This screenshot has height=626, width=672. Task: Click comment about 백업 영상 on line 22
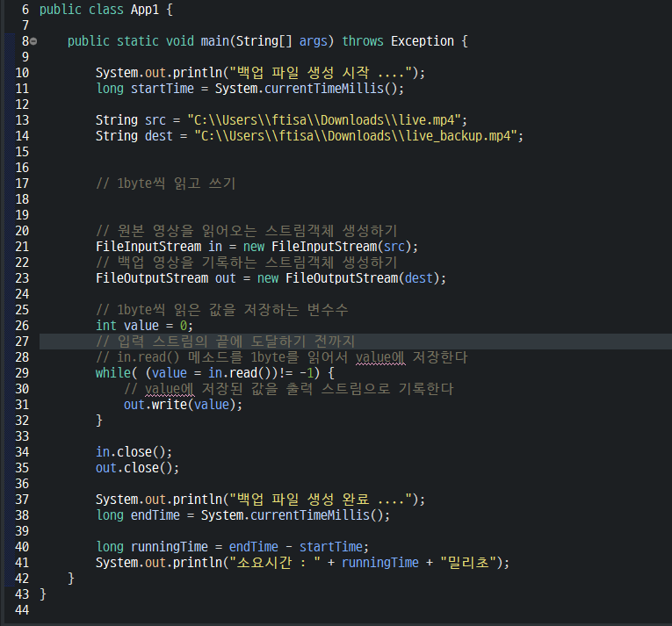pos(247,263)
